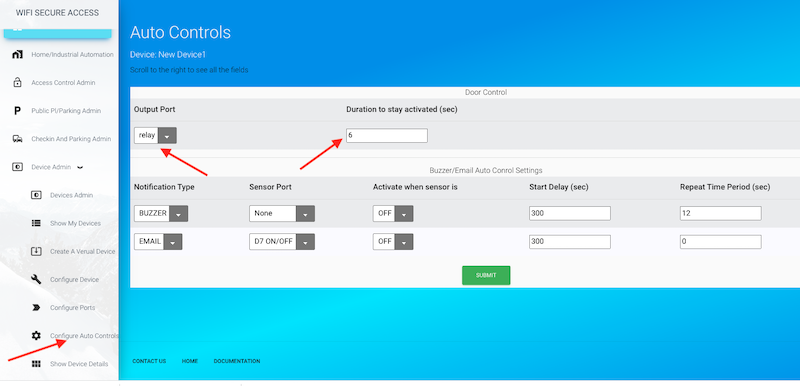Click the BUZZER row Start Delay field
Image resolution: width=800 pixels, height=386 pixels.
[570, 213]
